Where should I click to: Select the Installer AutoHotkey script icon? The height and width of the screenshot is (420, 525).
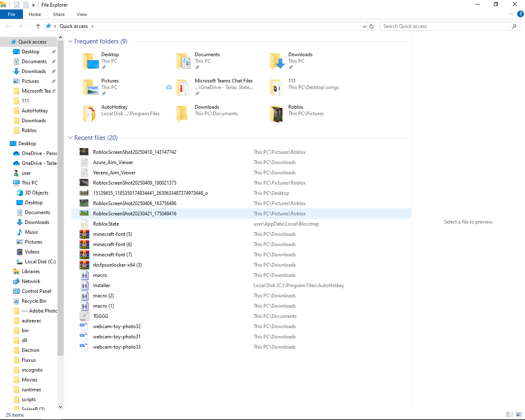click(84, 285)
